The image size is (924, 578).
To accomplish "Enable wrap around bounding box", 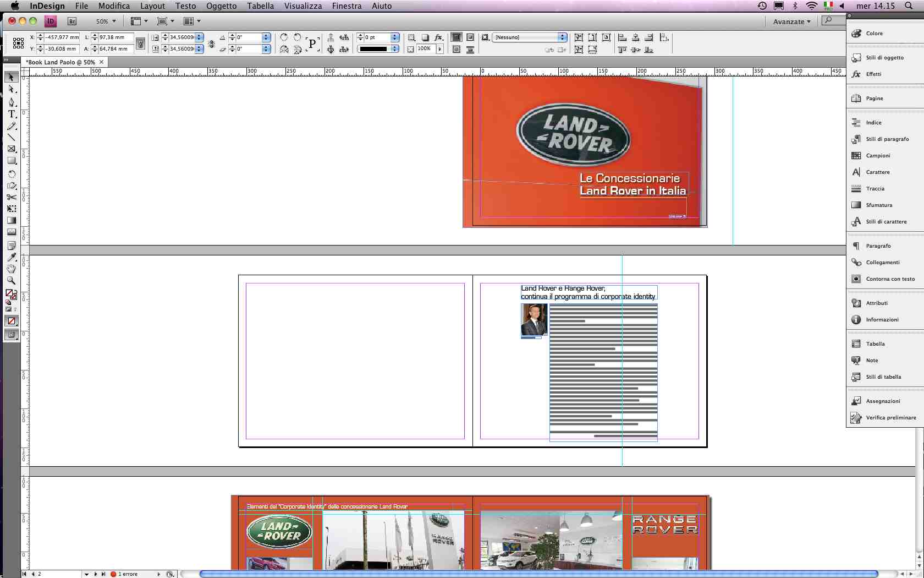I will click(470, 37).
